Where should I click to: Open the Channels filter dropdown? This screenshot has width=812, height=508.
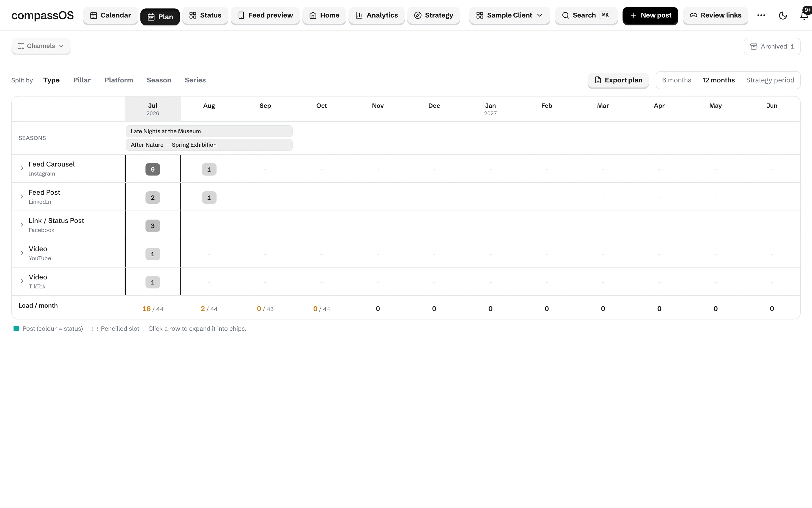point(41,46)
